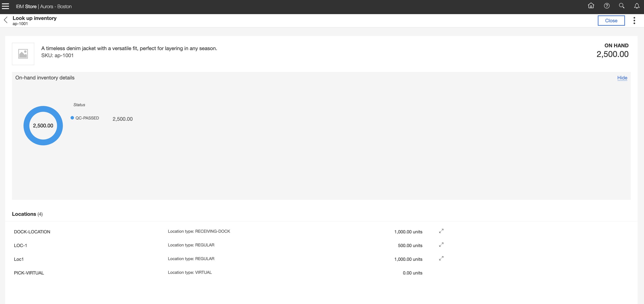The image size is (644, 304).
Task: Click the 'SKU: ap-1001' text
Action: [x=57, y=56]
